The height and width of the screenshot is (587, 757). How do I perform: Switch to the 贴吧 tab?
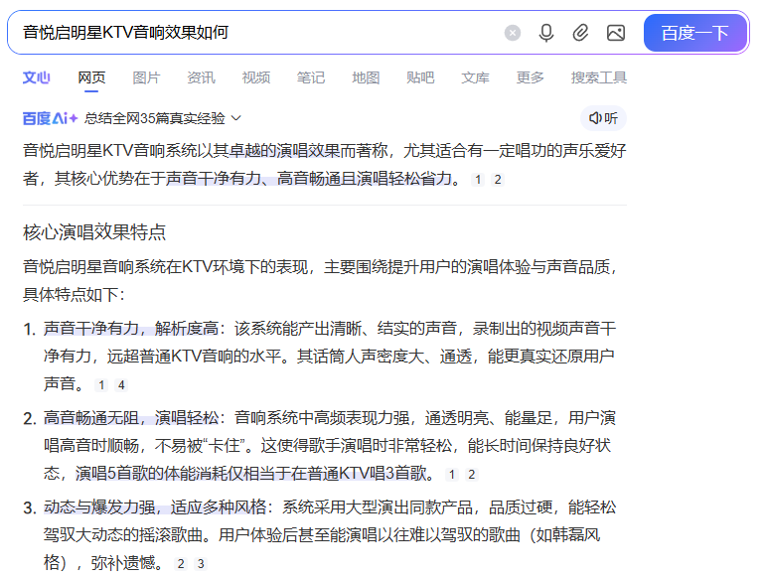[421, 77]
